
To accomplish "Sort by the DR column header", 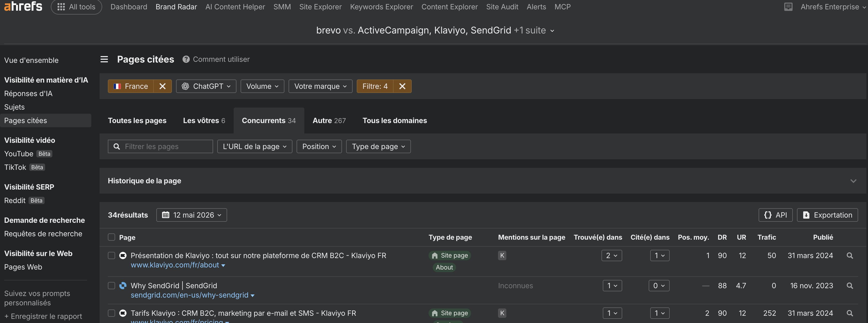I will tap(722, 237).
